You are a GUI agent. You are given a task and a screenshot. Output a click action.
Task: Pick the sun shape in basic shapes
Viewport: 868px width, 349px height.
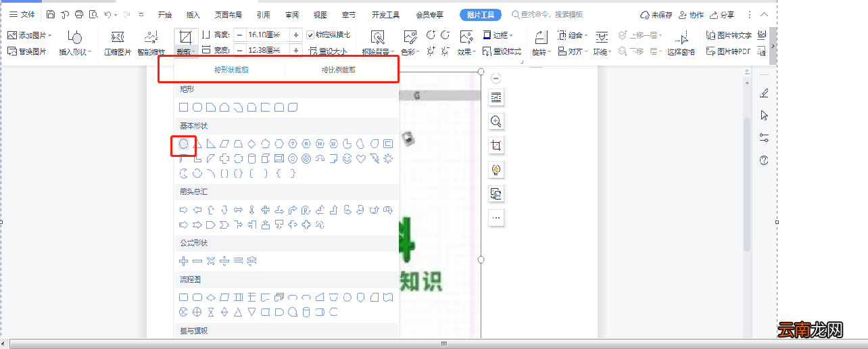(387, 158)
